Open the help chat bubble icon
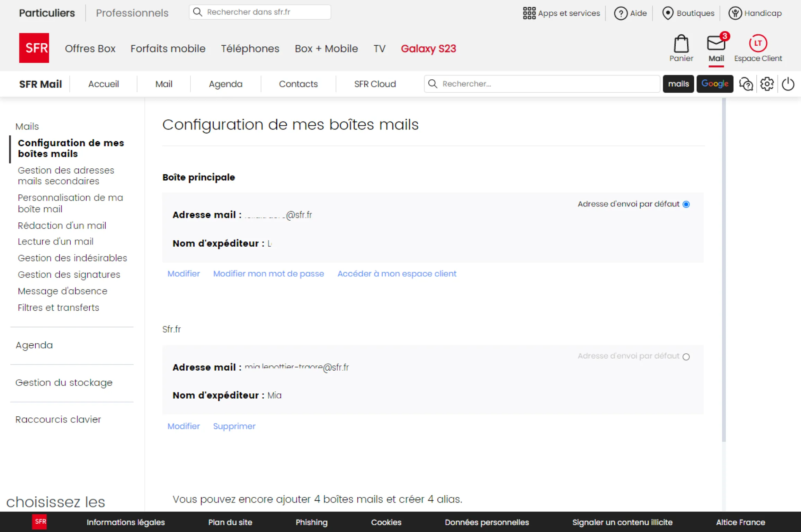Image resolution: width=801 pixels, height=532 pixels. [746, 84]
